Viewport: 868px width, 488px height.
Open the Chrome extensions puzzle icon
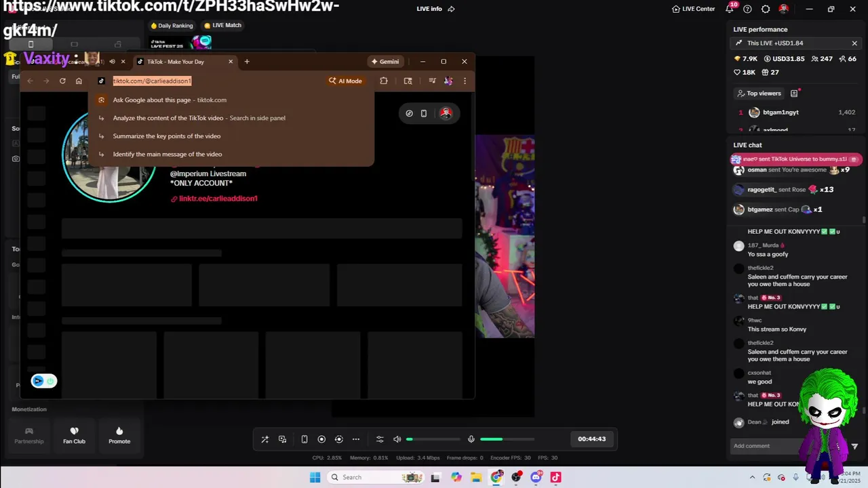[384, 81]
